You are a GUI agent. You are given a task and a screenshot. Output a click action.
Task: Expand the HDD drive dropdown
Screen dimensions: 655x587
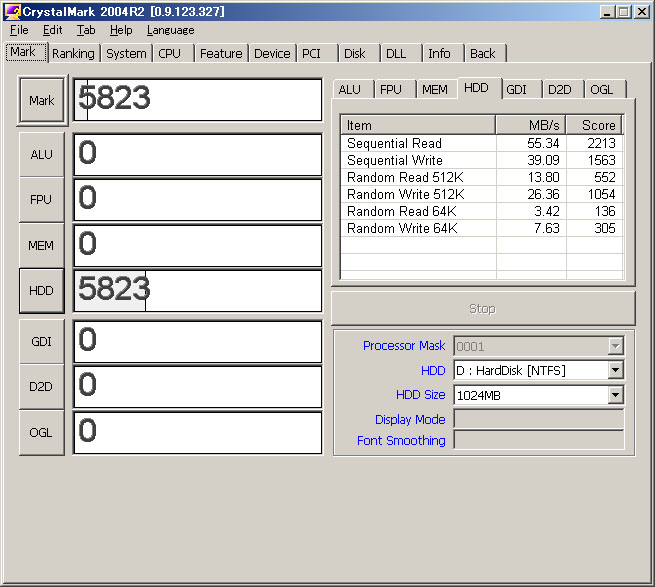click(615, 370)
